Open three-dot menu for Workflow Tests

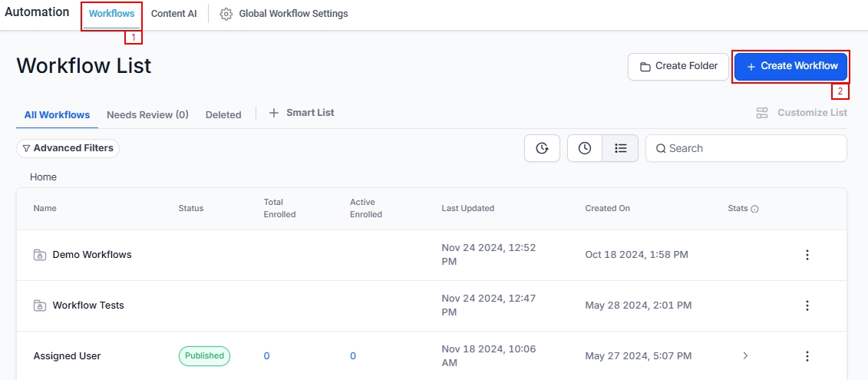click(807, 306)
